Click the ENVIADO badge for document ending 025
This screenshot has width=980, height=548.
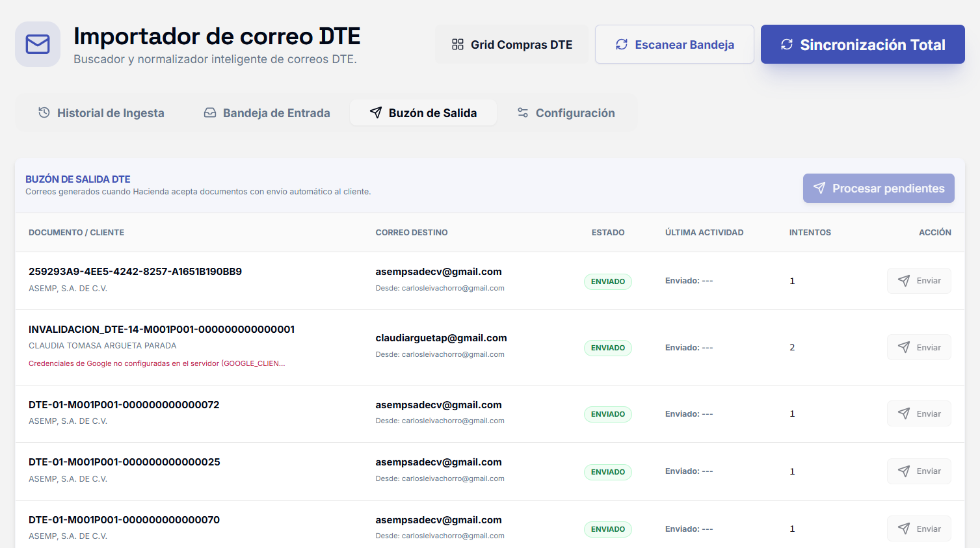coord(608,472)
